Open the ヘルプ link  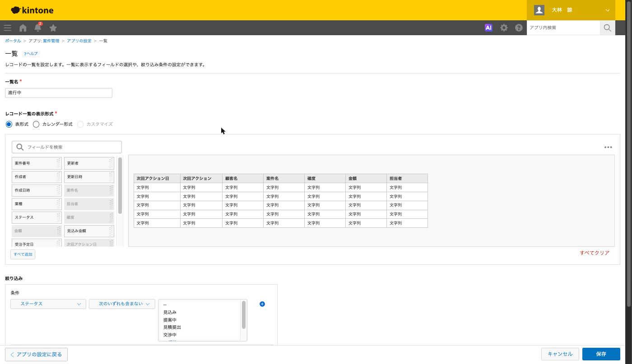[x=31, y=54]
